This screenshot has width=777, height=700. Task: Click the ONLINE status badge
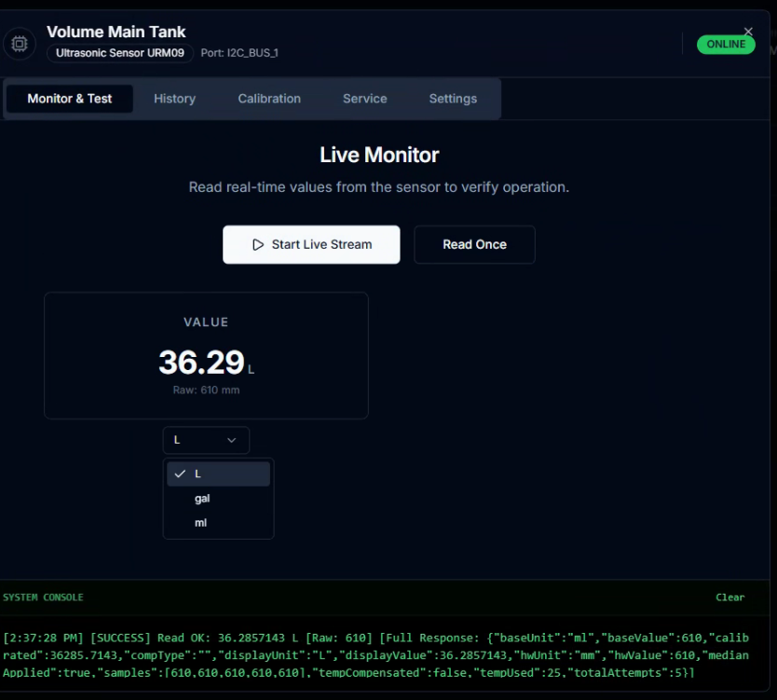pyautogui.click(x=726, y=44)
